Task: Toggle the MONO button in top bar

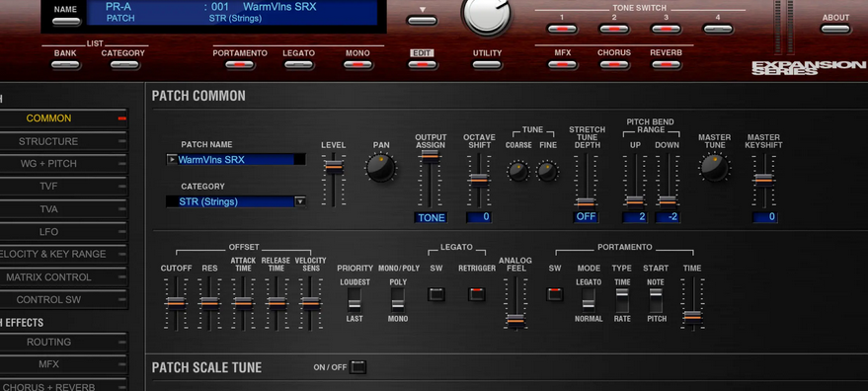Action: click(357, 65)
